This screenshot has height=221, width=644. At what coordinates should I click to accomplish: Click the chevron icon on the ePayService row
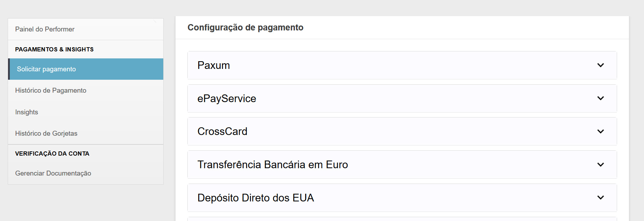(x=600, y=98)
